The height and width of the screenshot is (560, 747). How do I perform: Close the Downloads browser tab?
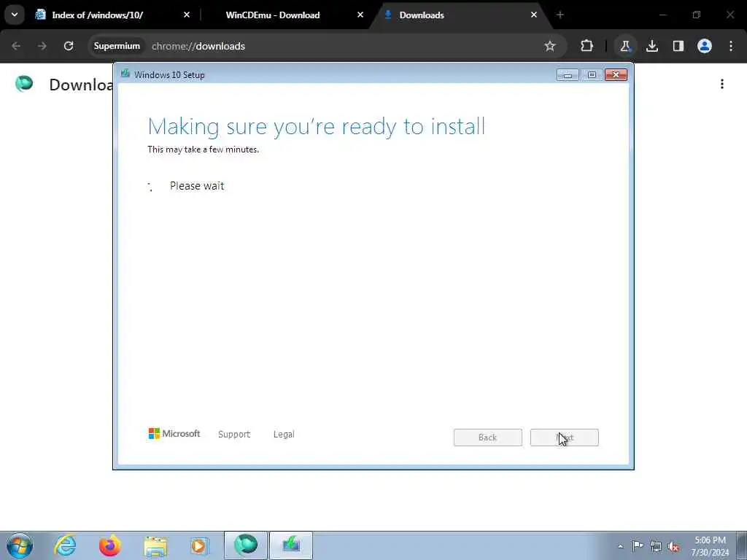click(x=534, y=15)
